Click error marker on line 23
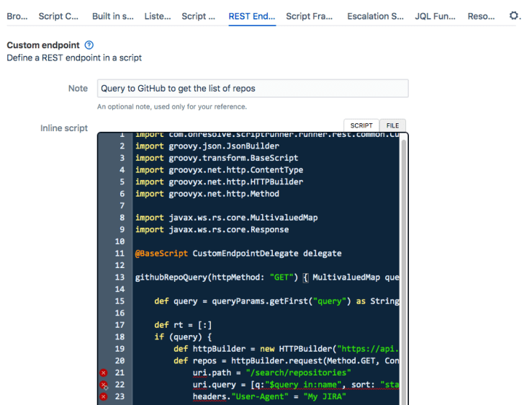The width and height of the screenshot is (532, 405). (x=103, y=397)
